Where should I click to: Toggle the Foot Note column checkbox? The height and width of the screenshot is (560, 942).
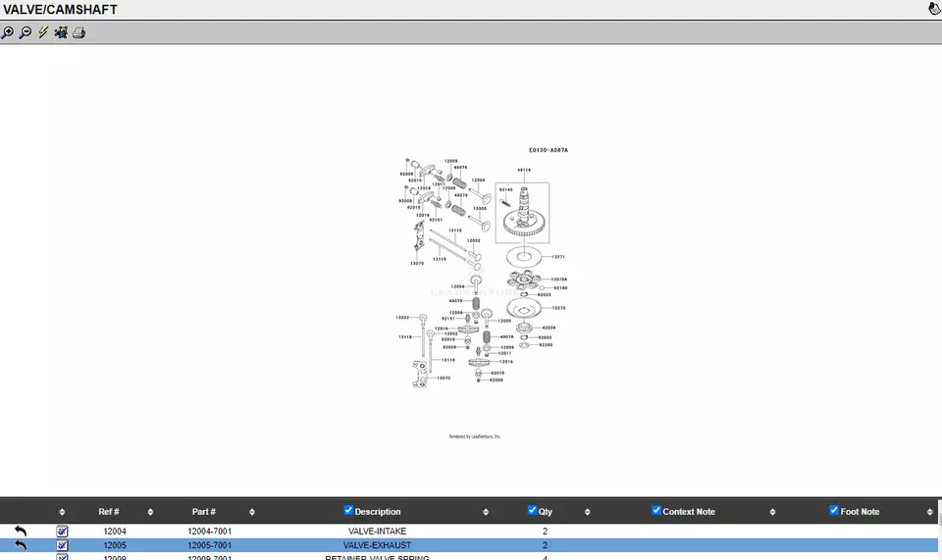(x=834, y=510)
